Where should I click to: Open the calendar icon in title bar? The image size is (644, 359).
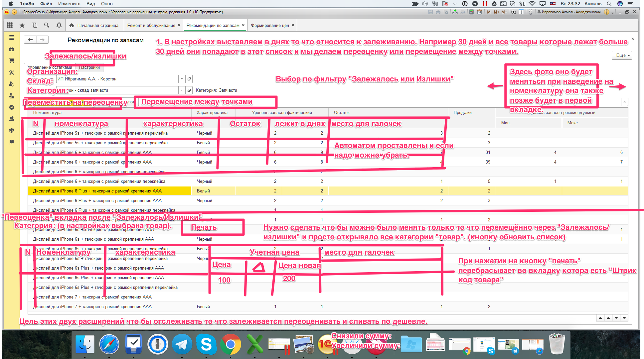pyautogui.click(x=479, y=12)
